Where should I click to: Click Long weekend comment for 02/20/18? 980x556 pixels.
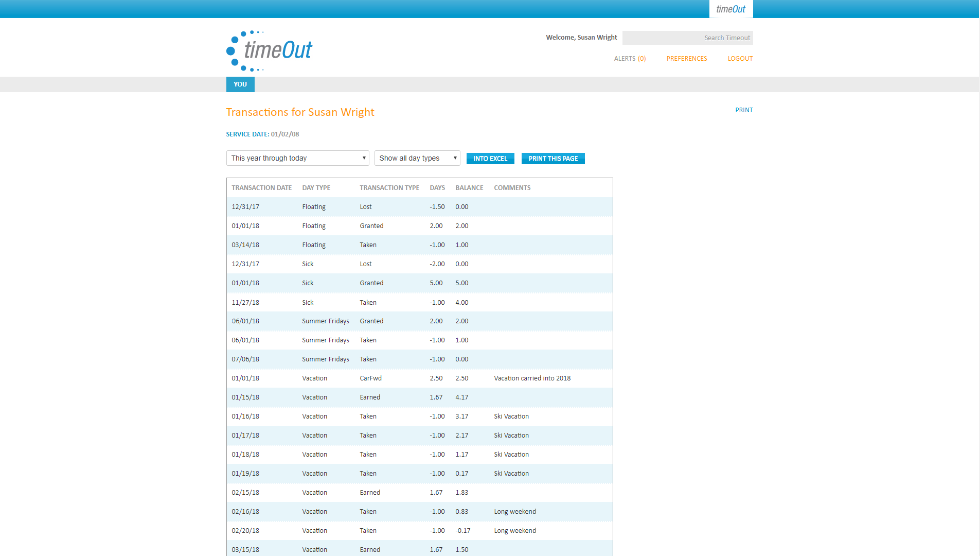[515, 531]
